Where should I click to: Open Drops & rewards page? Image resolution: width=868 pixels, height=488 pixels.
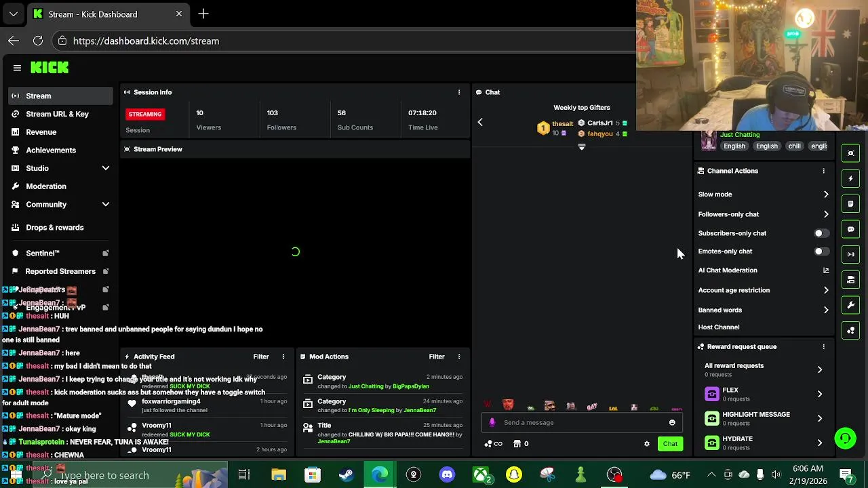click(x=55, y=228)
